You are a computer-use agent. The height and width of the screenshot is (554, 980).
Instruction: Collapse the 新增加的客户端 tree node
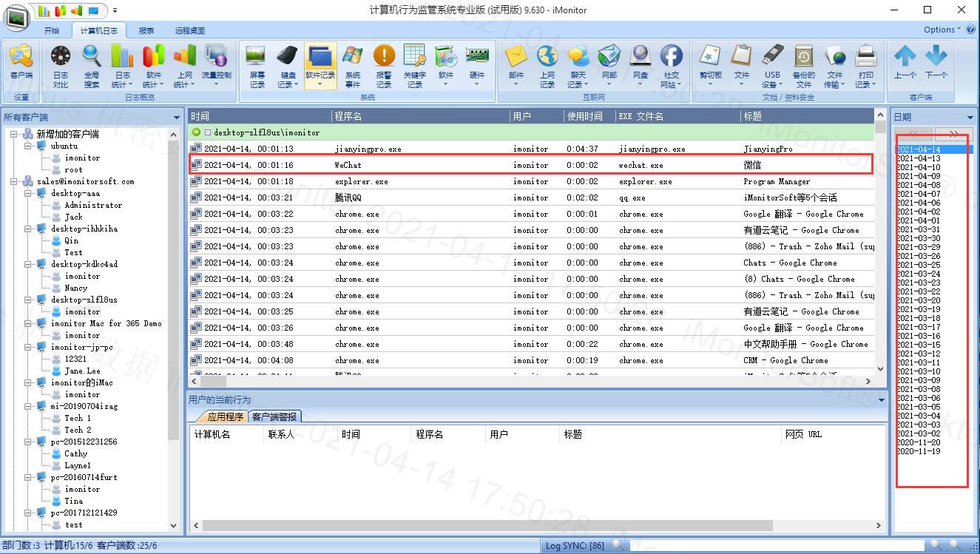click(14, 134)
